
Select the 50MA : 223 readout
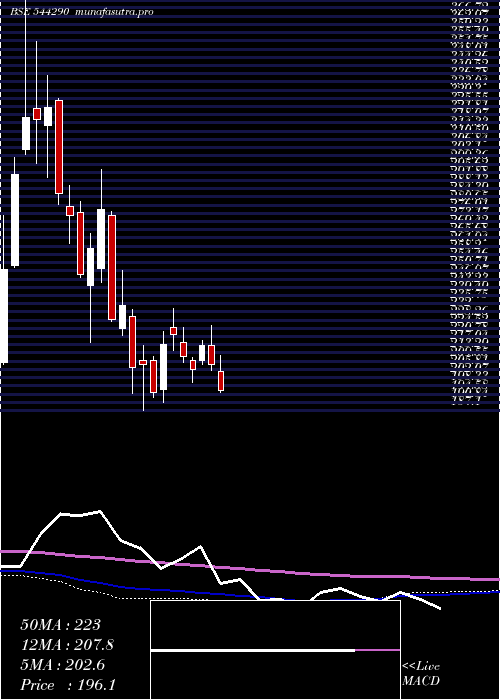click(61, 625)
